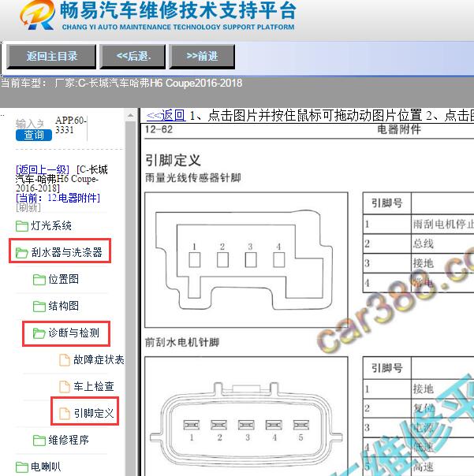Collapse the 刮水器与洗涤器 folder
Screen dimensions: 474x476
66,252
